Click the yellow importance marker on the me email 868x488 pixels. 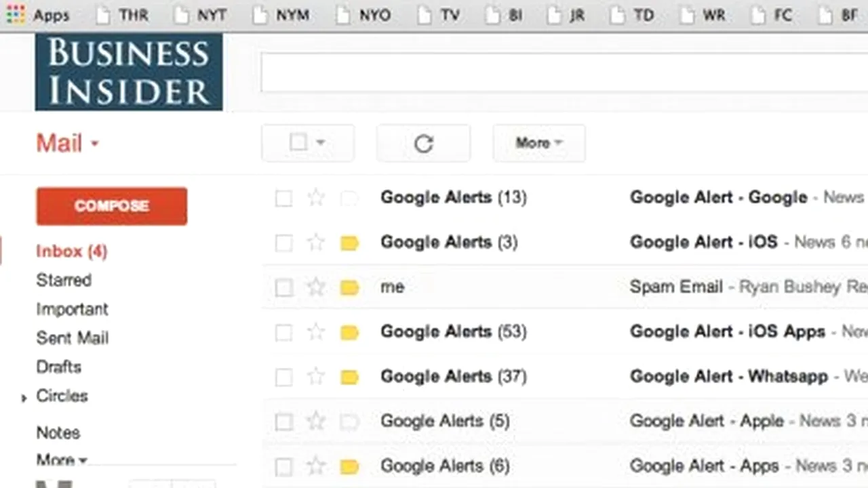349,287
